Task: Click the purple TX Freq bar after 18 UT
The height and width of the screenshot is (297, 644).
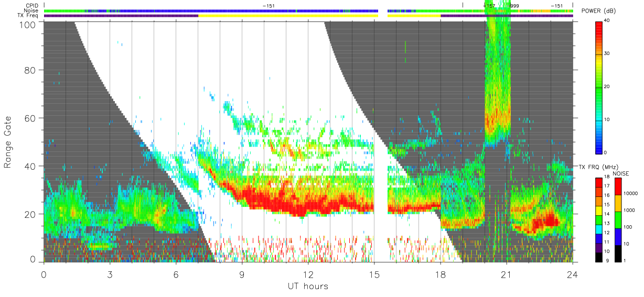Action: point(507,16)
